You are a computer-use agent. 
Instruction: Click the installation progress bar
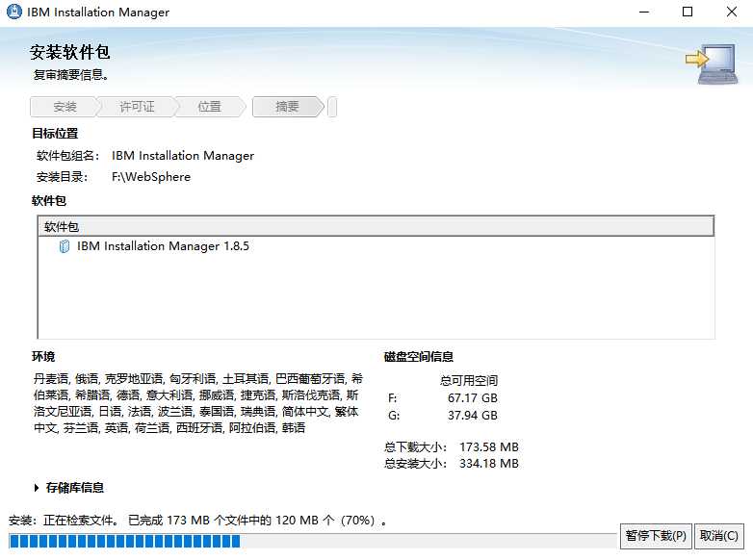312,541
